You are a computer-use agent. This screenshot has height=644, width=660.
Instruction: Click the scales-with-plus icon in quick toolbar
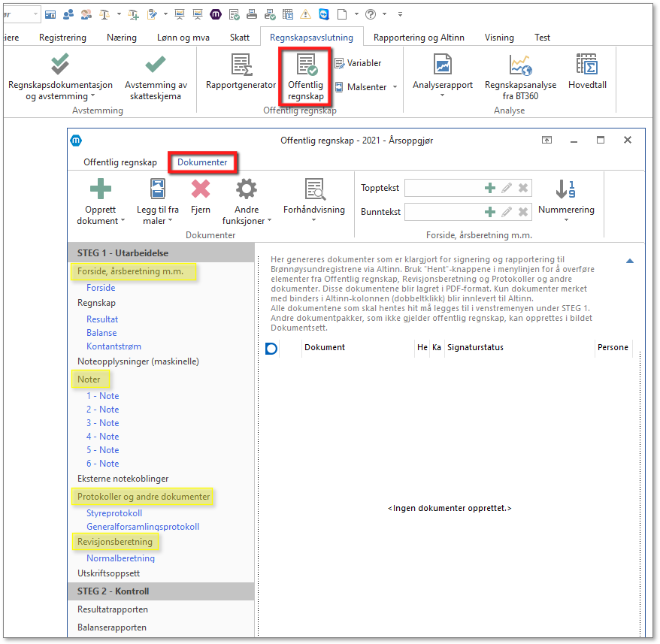coord(134,15)
